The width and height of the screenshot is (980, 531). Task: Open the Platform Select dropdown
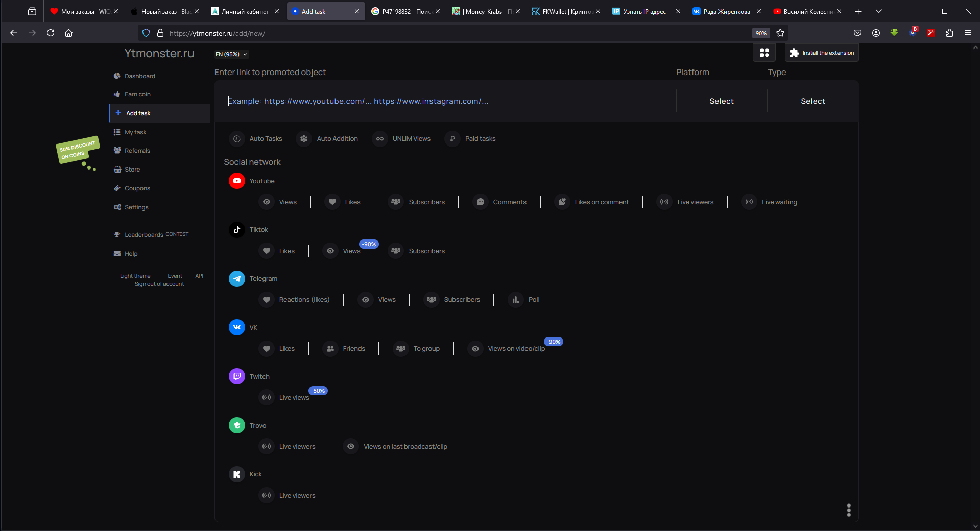point(721,101)
